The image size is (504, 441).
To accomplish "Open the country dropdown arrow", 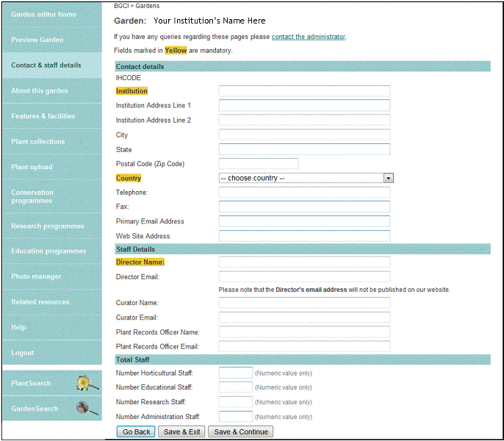I will [388, 178].
